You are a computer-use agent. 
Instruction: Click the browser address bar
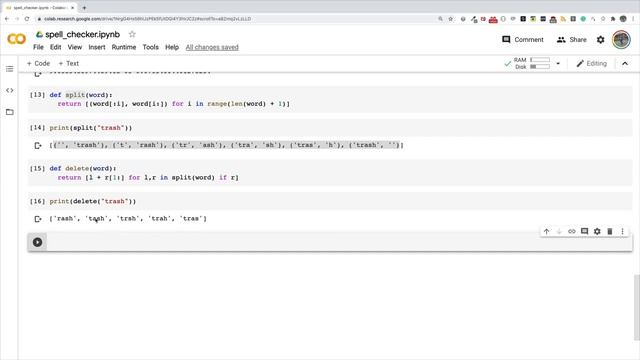pyautogui.click(x=237, y=19)
